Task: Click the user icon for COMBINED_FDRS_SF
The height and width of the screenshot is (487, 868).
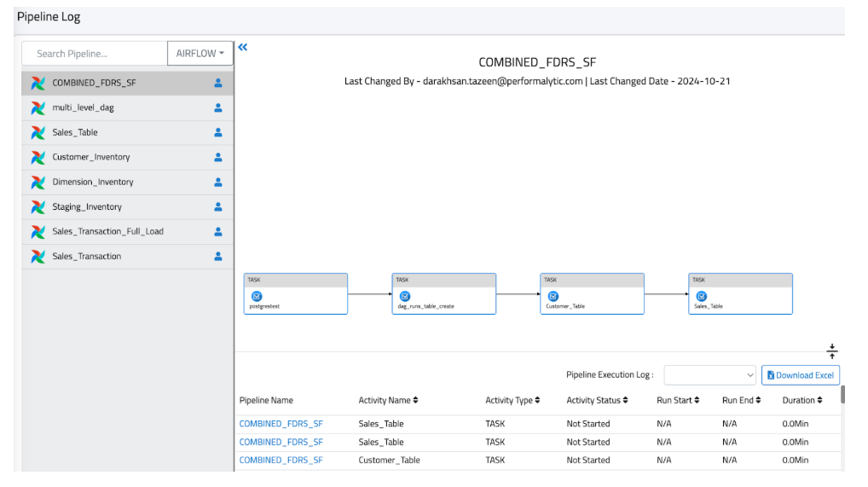Action: pyautogui.click(x=218, y=83)
